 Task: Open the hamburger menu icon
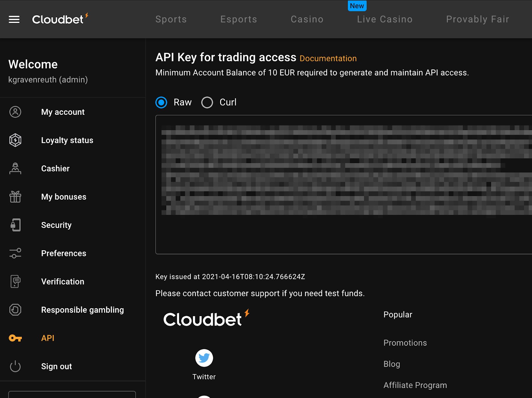(x=14, y=20)
